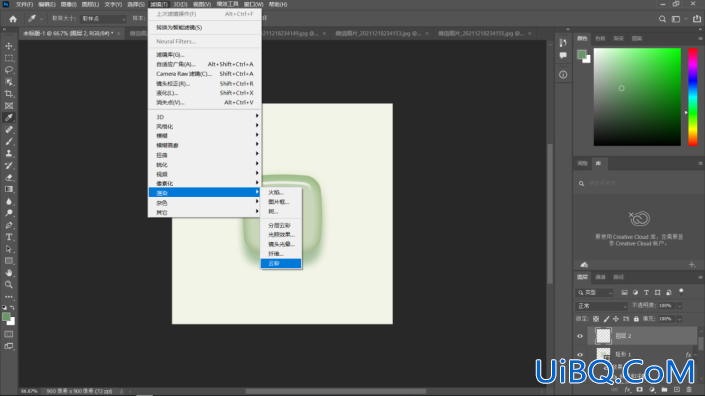Select the Pen tool
The height and width of the screenshot is (396, 705).
pos(9,225)
